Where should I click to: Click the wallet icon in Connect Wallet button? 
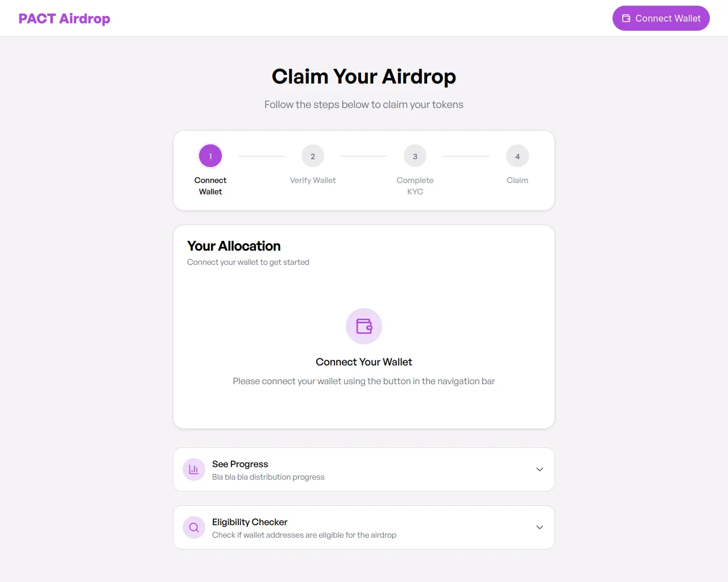coord(626,18)
